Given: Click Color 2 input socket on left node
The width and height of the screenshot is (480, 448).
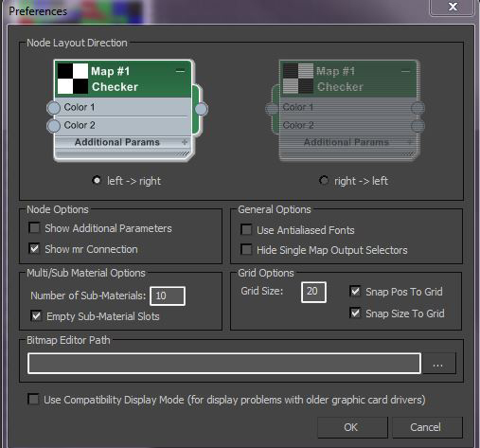Looking at the screenshot, I should click(x=54, y=126).
